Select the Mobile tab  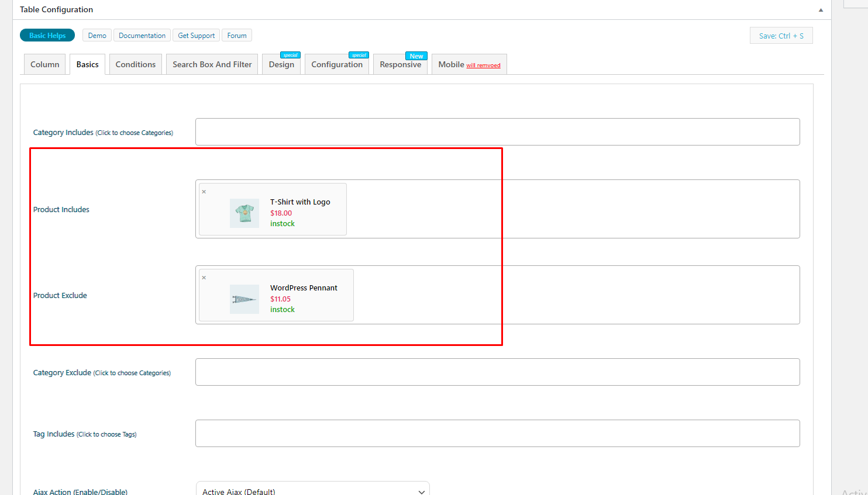469,64
